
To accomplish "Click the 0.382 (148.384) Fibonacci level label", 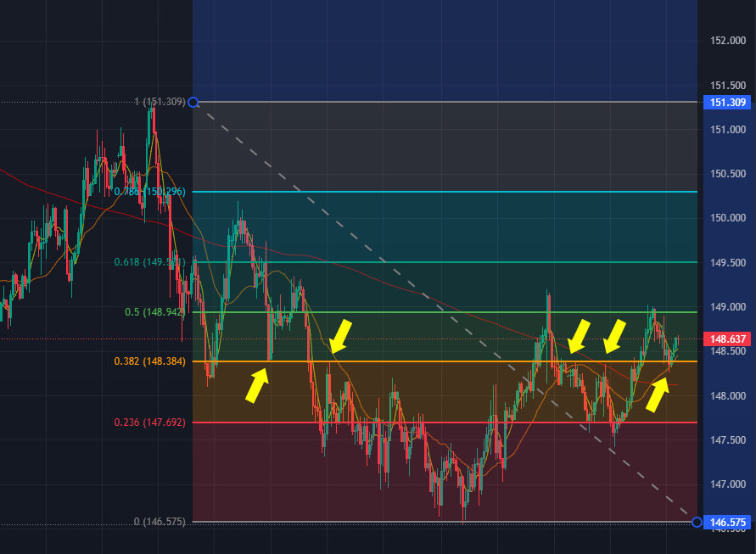I will coord(149,361).
